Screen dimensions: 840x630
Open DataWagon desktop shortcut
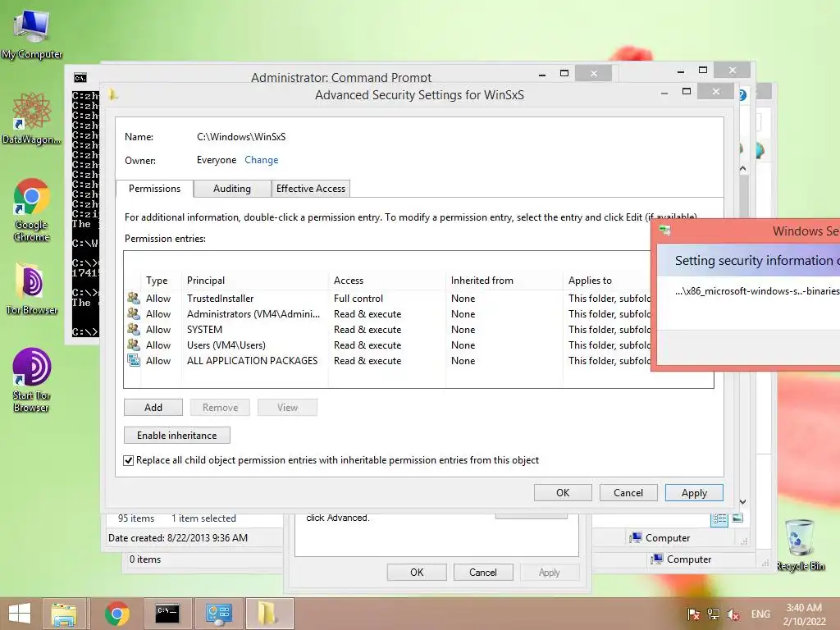pos(32,119)
